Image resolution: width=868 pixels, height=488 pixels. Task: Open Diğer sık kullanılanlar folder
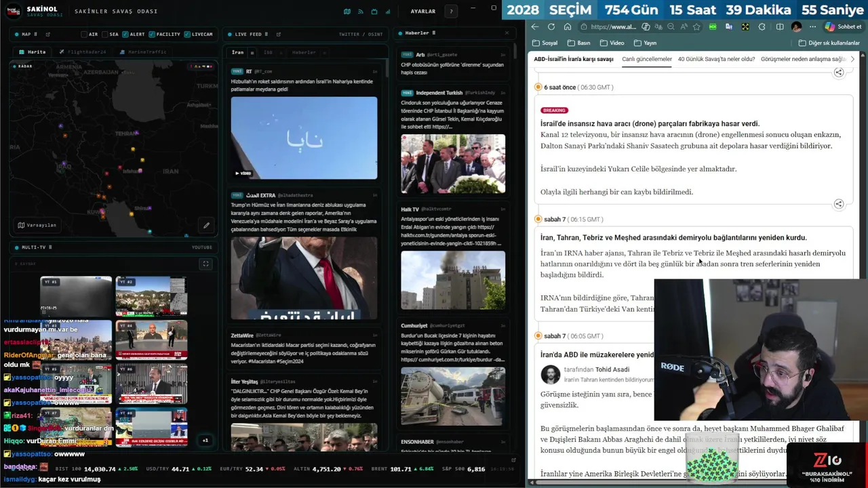pos(829,43)
